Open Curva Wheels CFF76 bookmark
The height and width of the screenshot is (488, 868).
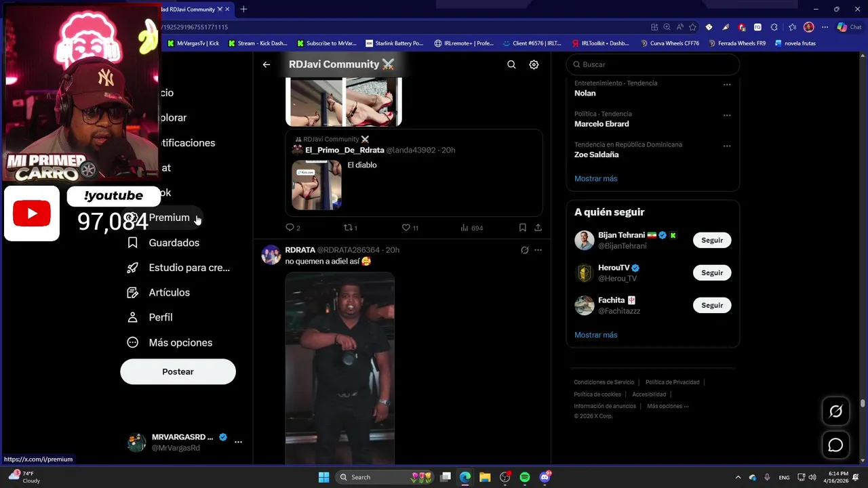(x=670, y=43)
